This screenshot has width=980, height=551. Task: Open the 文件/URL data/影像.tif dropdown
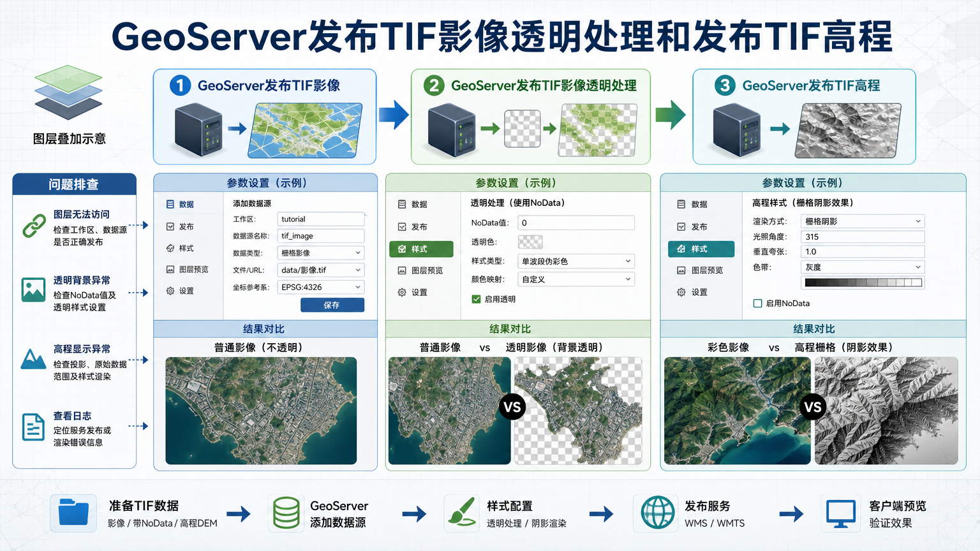321,270
